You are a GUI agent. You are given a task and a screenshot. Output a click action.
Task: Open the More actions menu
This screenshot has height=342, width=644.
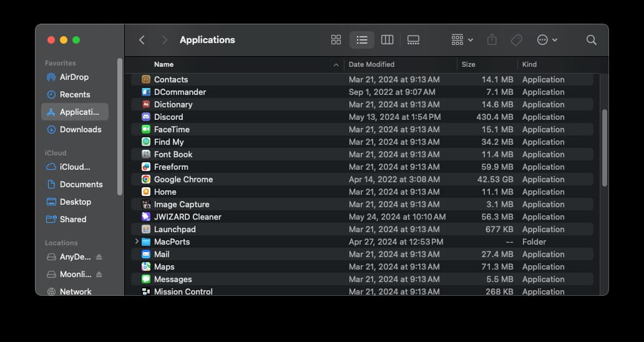pyautogui.click(x=547, y=40)
